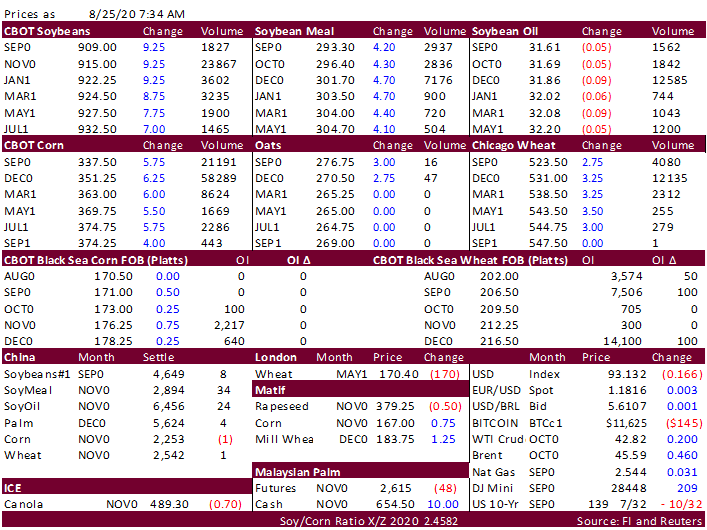Select Brent OCT0 price 45.59
707x530 pixels.
pos(631,456)
